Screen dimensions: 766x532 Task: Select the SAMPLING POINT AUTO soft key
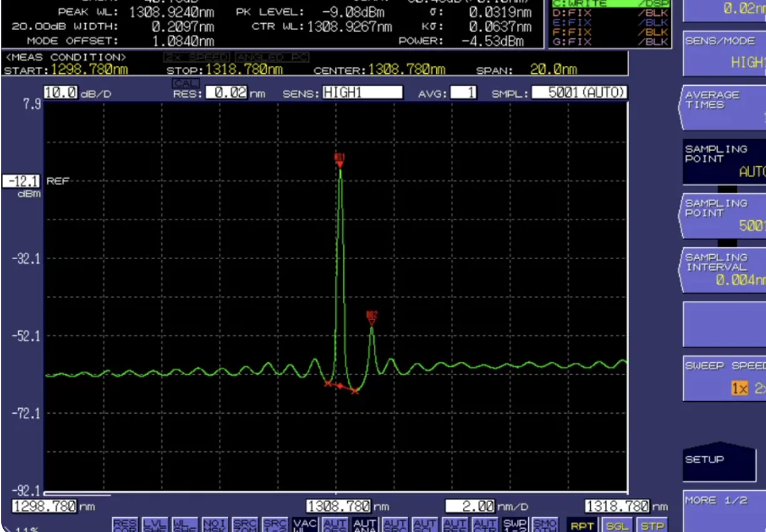pos(724,161)
